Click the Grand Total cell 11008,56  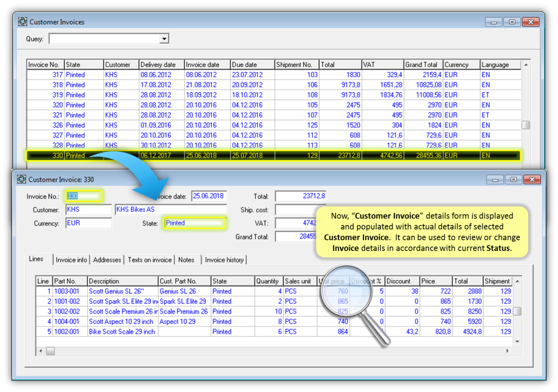(424, 95)
